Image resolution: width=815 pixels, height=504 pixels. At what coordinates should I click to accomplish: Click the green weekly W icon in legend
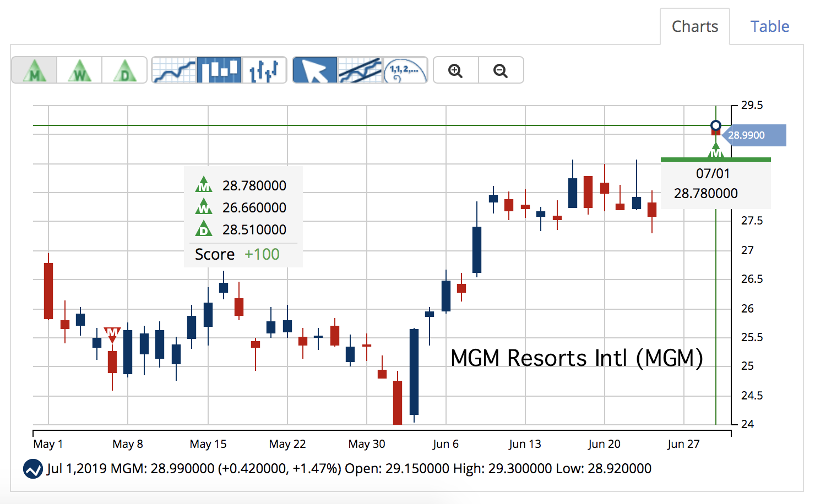204,206
